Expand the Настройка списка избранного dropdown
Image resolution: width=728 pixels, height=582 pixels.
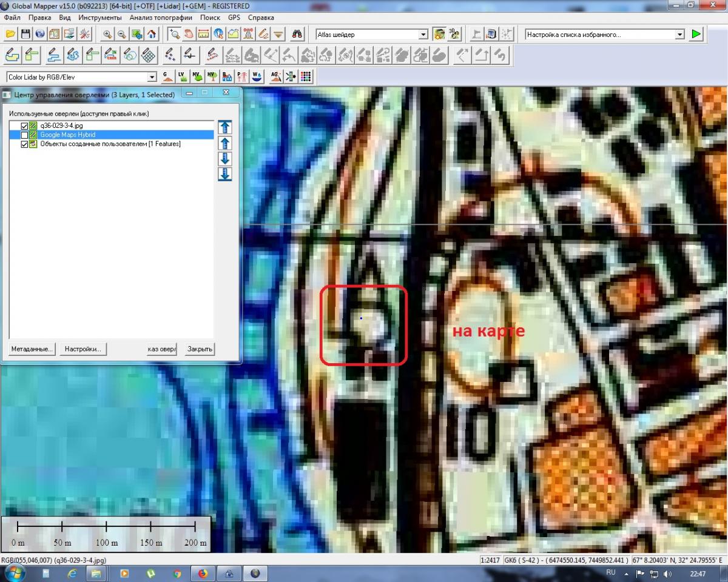[679, 35]
